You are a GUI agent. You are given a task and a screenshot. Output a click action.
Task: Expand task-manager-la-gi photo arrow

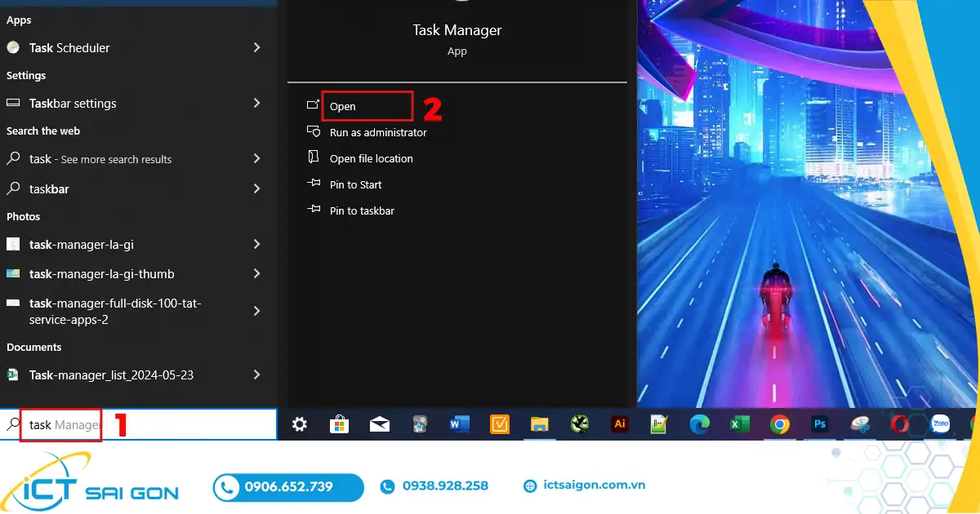tap(256, 244)
